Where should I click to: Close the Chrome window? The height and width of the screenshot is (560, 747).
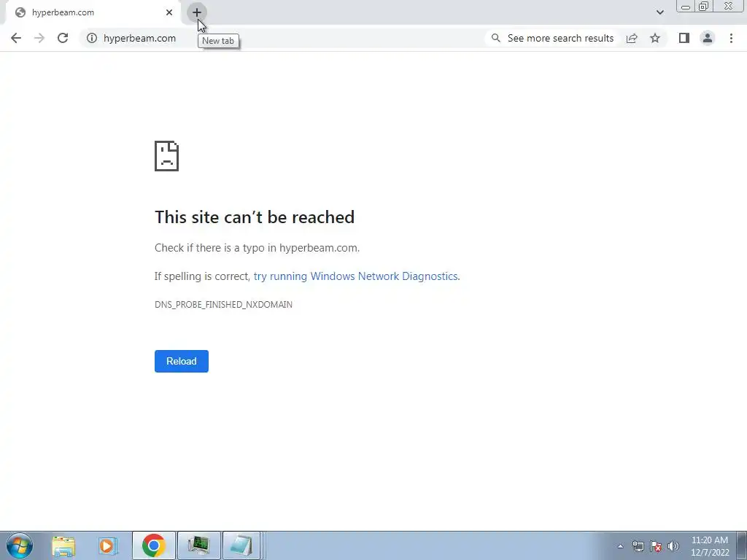729,6
